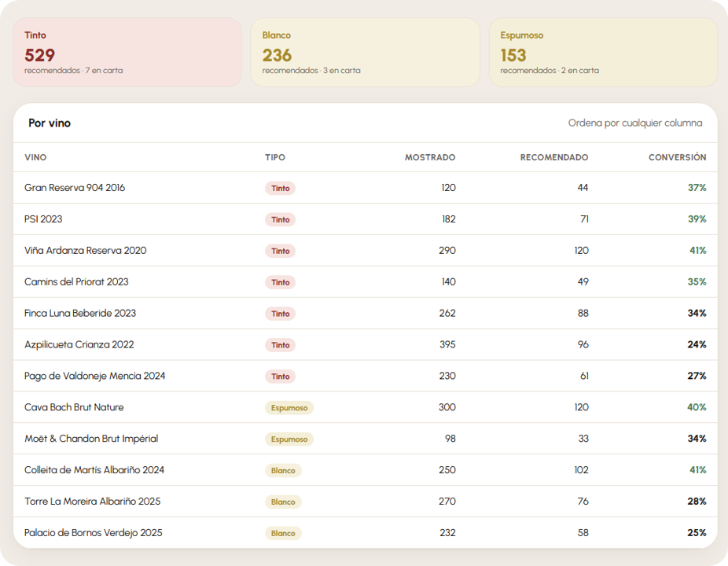Open the Tinto summary card
The height and width of the screenshot is (566, 728).
pyautogui.click(x=127, y=53)
